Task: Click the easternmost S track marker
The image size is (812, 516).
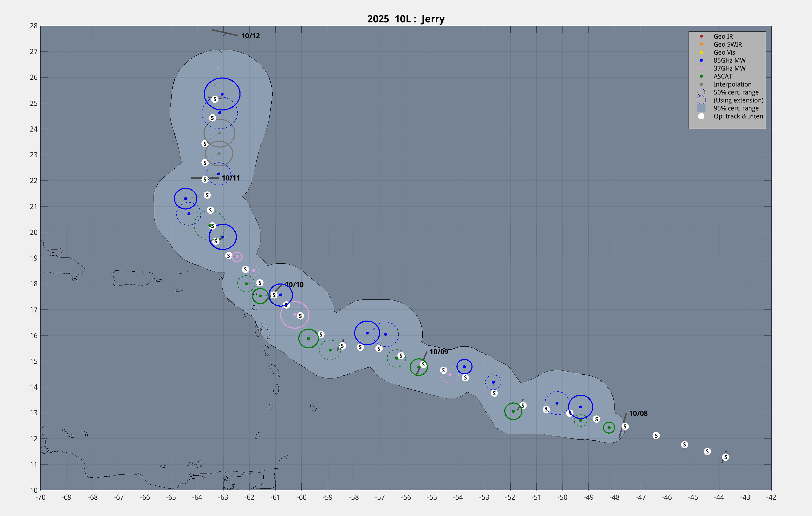Action: [725, 457]
